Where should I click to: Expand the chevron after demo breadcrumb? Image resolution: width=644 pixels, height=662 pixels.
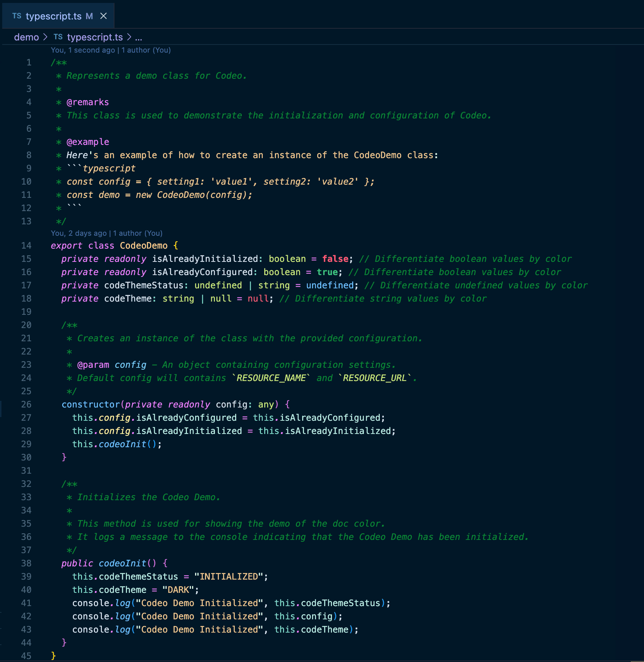[45, 37]
